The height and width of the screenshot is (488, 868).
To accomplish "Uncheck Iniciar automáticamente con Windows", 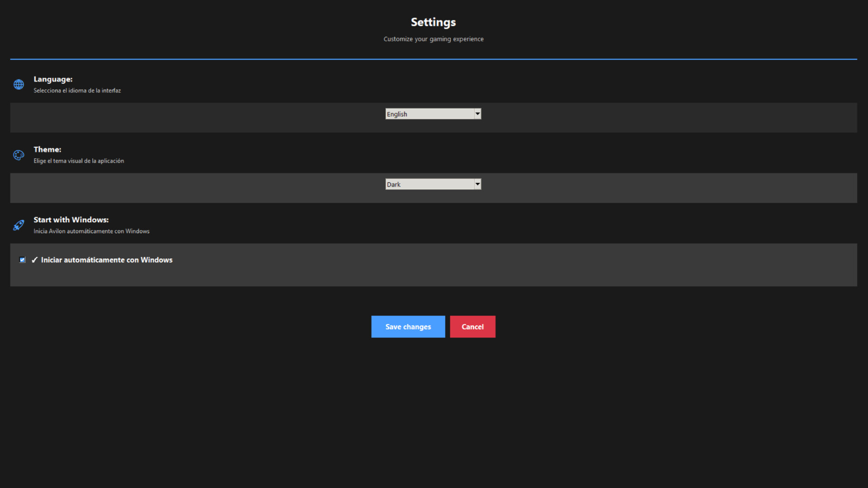I will (x=23, y=260).
